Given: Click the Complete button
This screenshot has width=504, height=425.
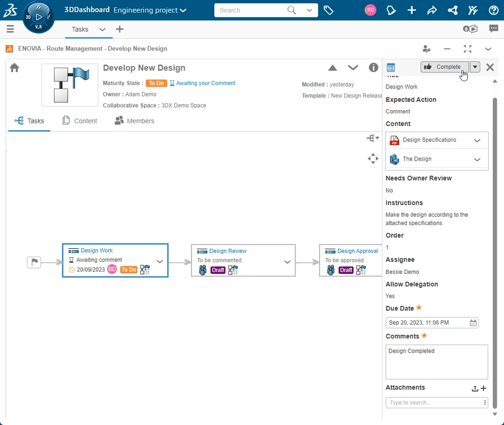Looking at the screenshot, I should (445, 67).
